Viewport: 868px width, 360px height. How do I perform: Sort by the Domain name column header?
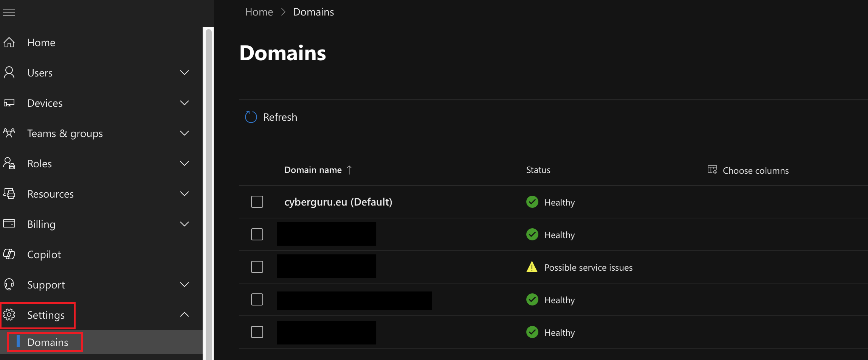(313, 170)
